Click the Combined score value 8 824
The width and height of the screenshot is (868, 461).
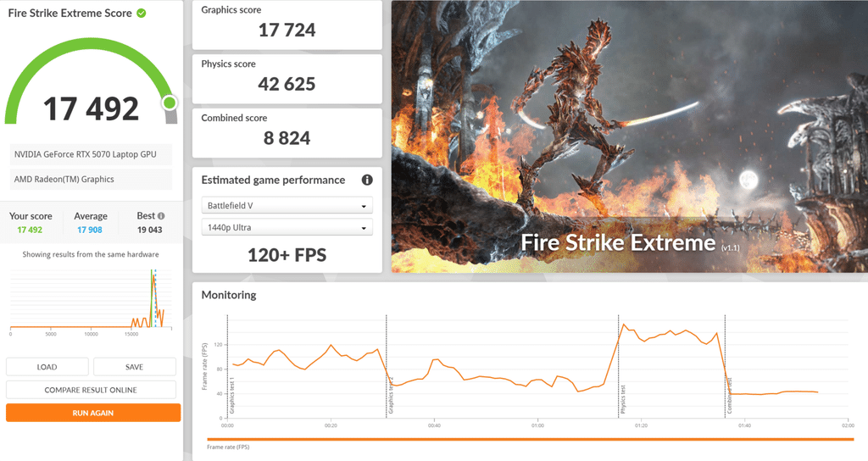pos(287,138)
